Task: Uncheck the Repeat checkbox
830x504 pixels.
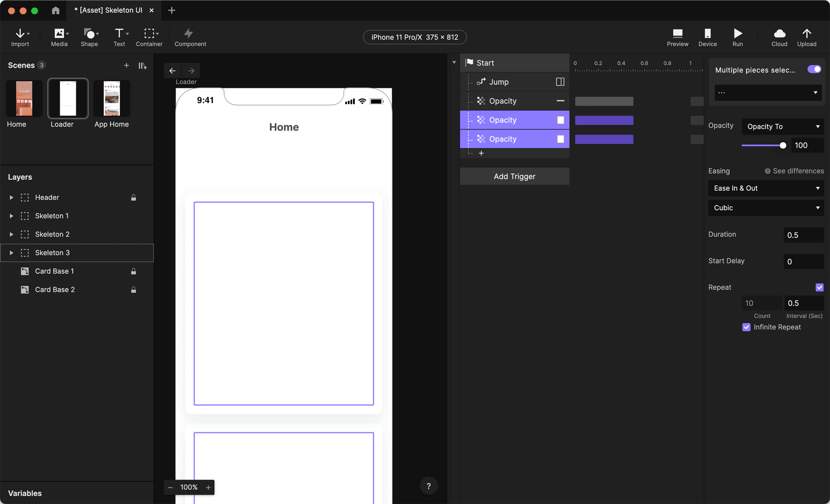Action: pyautogui.click(x=820, y=287)
